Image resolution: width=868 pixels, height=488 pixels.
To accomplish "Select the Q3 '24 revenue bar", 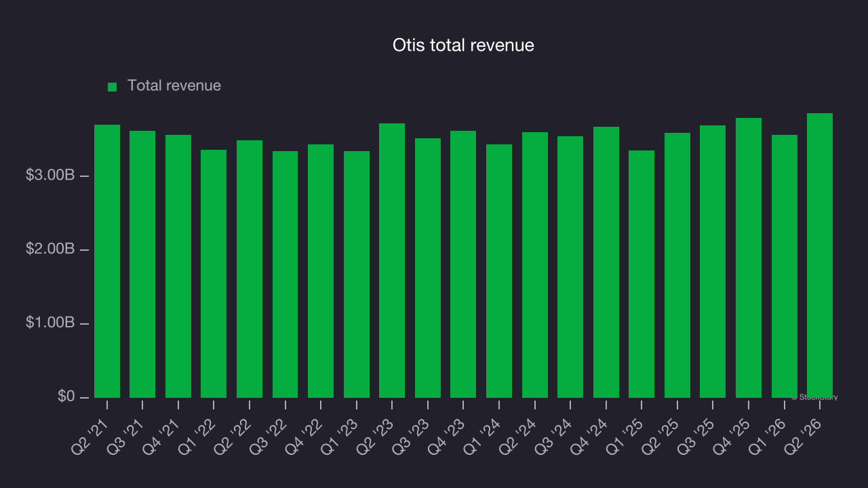I will click(570, 267).
